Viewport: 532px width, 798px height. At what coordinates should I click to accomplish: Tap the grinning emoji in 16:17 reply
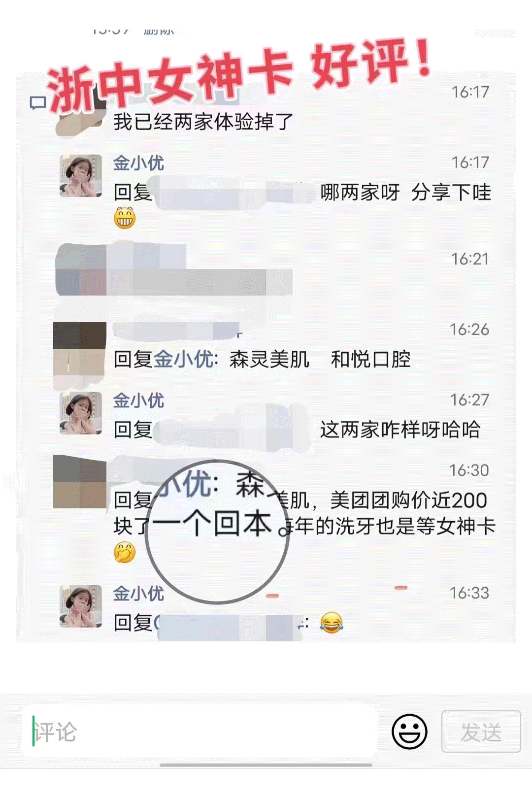pyautogui.click(x=125, y=218)
